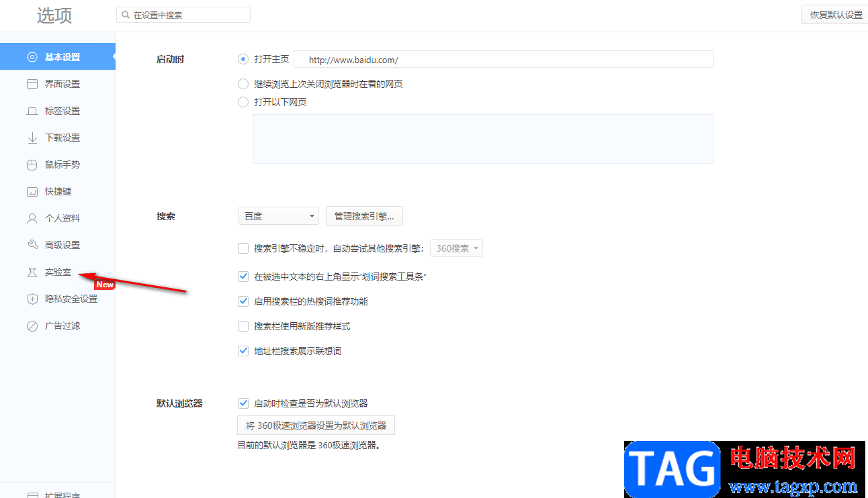
Task: Select the 打开以下网页 radio button
Action: tap(243, 102)
